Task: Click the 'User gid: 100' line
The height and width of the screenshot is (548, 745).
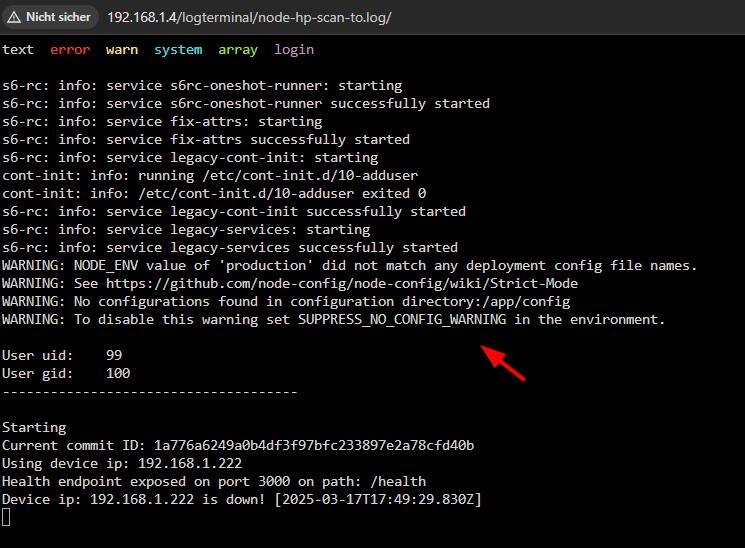Action: [x=66, y=374]
